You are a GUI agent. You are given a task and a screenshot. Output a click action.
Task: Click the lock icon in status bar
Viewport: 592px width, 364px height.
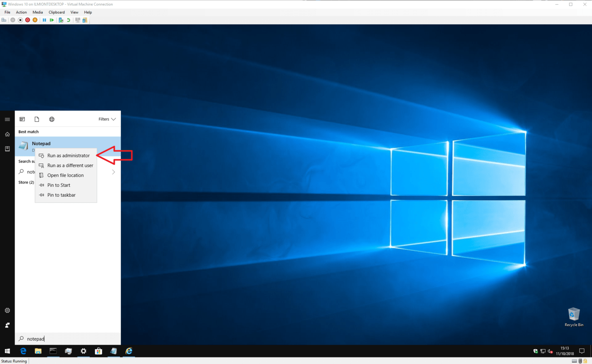click(x=585, y=361)
